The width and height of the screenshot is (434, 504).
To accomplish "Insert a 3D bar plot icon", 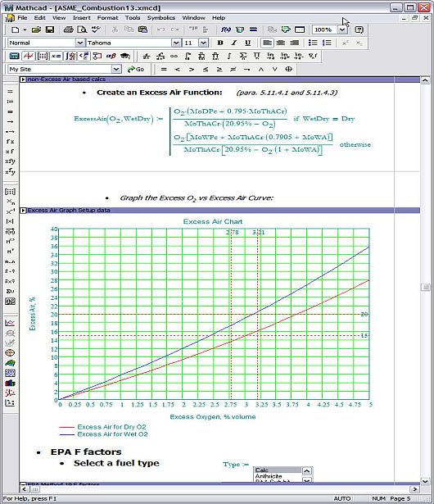I will pos(10,384).
